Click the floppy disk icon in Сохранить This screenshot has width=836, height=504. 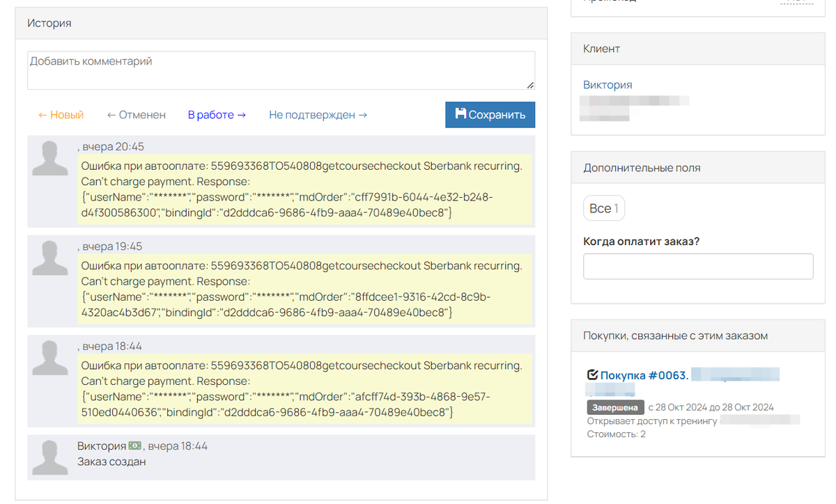tap(460, 114)
